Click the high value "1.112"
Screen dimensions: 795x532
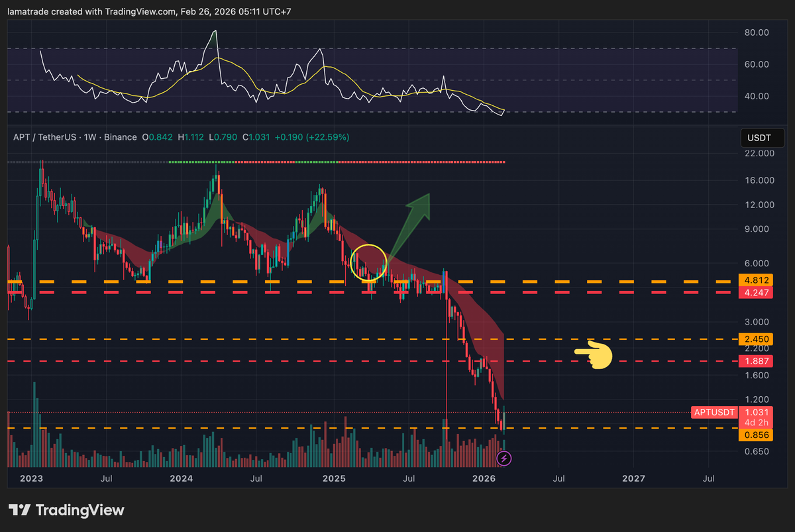pos(194,137)
